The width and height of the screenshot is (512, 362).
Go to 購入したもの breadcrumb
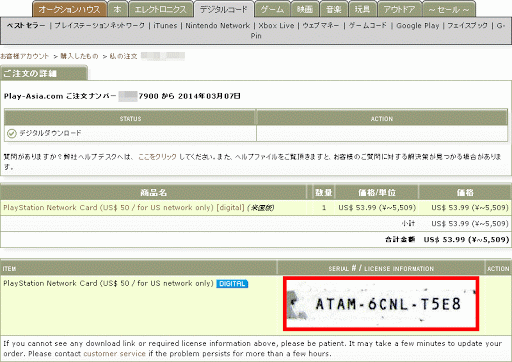79,56
